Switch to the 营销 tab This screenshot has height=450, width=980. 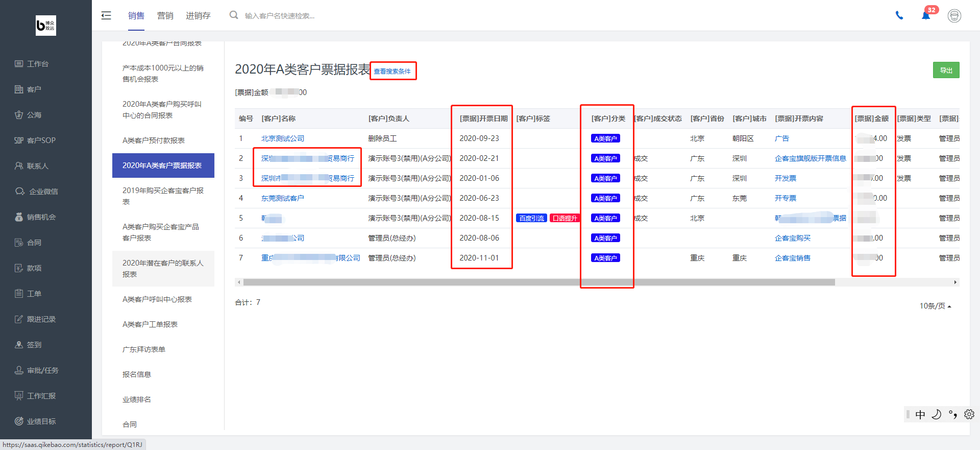tap(165, 16)
